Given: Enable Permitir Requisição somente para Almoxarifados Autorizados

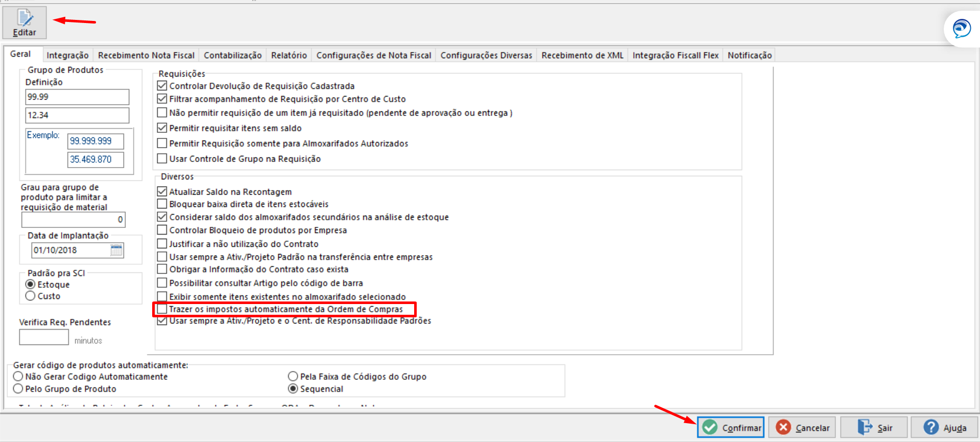Looking at the screenshot, I should coord(162,143).
